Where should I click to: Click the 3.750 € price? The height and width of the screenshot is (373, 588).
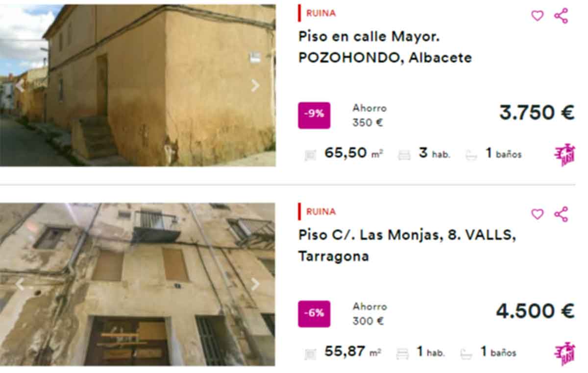tap(537, 113)
